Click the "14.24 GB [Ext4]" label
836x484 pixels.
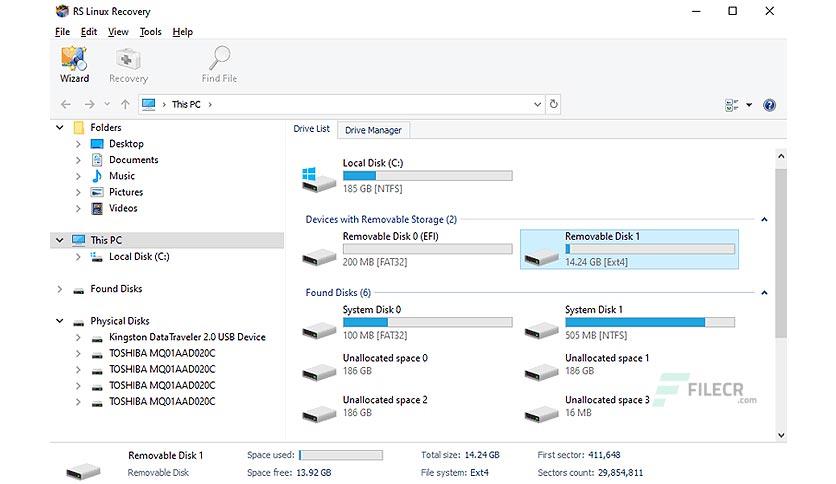click(x=596, y=262)
